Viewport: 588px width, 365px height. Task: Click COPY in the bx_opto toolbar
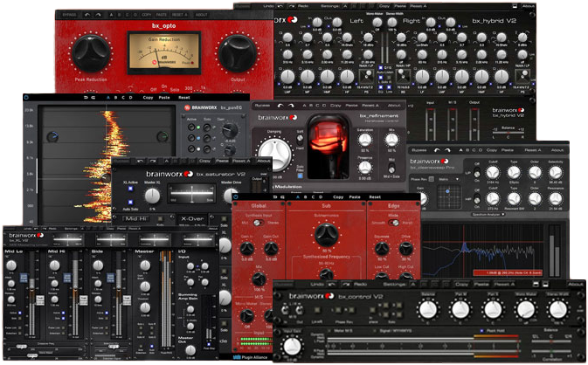coord(147,15)
